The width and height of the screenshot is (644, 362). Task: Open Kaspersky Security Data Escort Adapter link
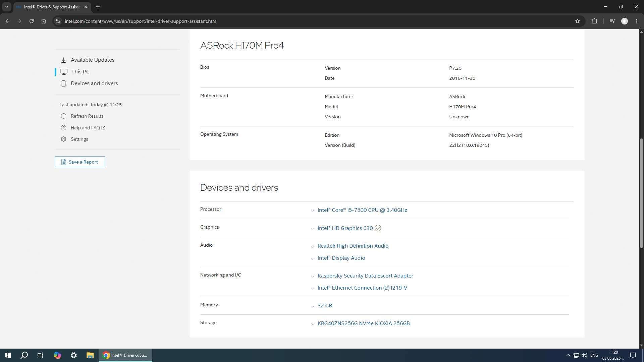click(x=365, y=276)
